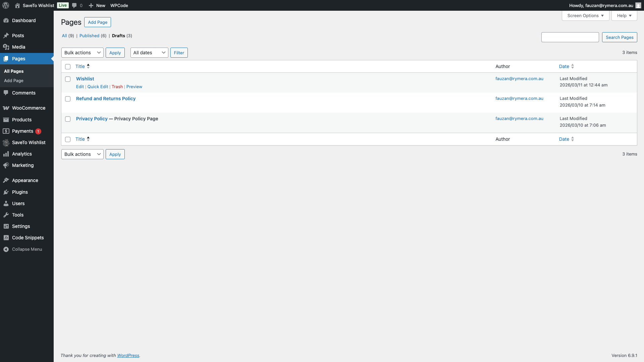Screen dimensions: 644x362
Task: Open the Screen Options panel
Action: pyautogui.click(x=585, y=15)
